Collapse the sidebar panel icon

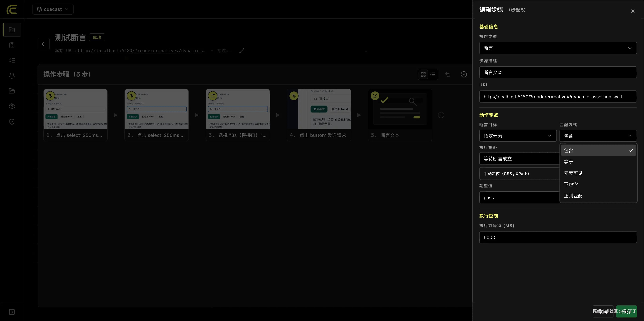pyautogui.click(x=12, y=312)
